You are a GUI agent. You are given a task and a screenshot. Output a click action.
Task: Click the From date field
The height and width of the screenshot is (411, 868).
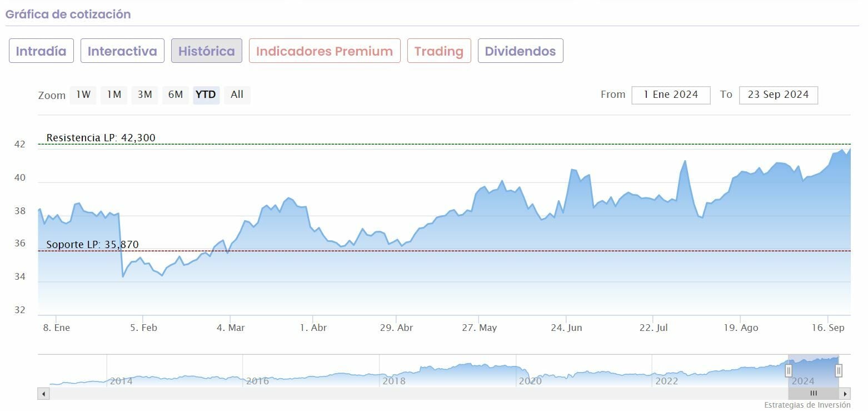point(671,95)
